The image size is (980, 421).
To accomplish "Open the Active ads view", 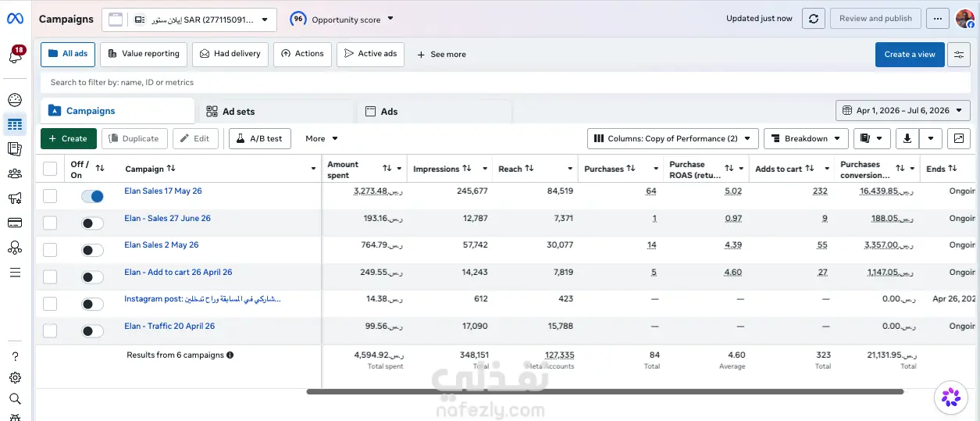I will (x=371, y=54).
